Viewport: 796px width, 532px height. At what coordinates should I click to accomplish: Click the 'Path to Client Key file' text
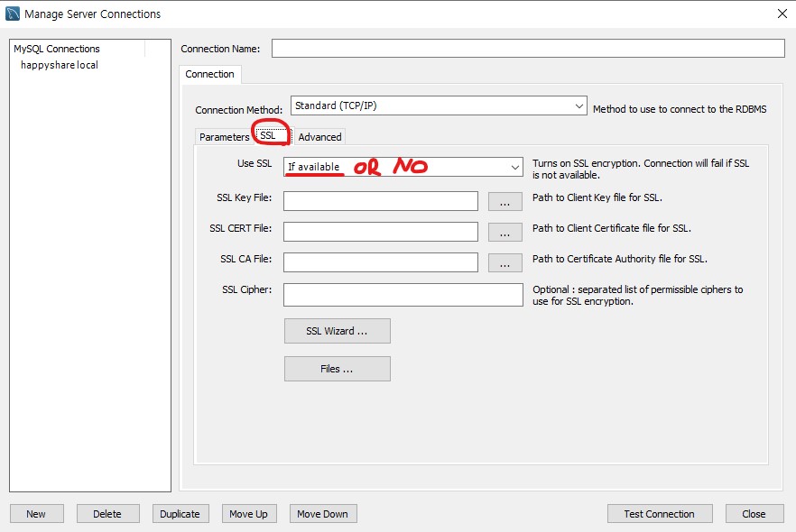point(597,197)
